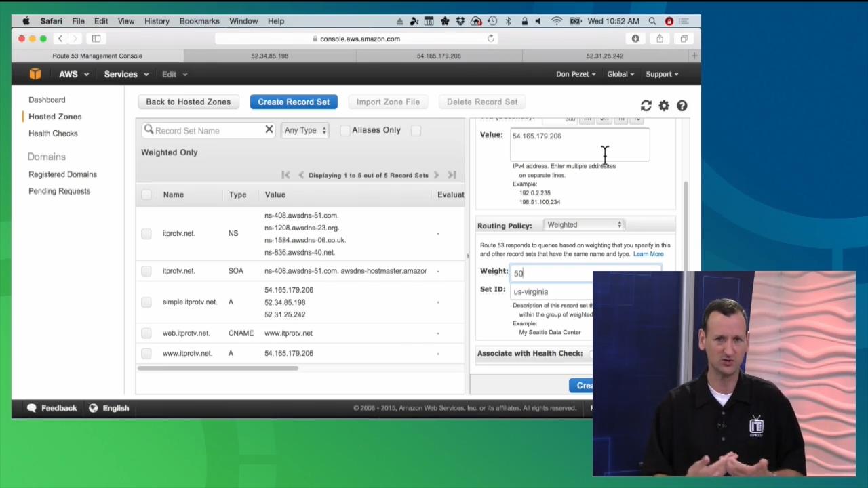868x488 pixels.
Task: Click the Feedback speech bubble icon
Action: pyautogui.click(x=31, y=408)
